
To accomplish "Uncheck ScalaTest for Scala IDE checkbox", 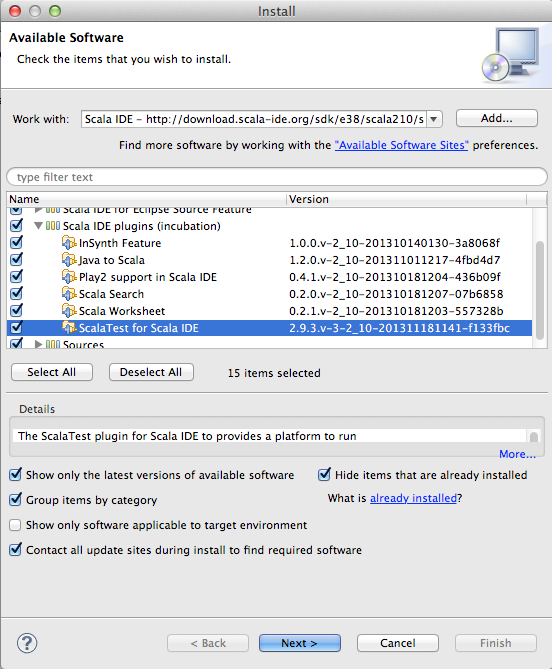I will (x=16, y=328).
